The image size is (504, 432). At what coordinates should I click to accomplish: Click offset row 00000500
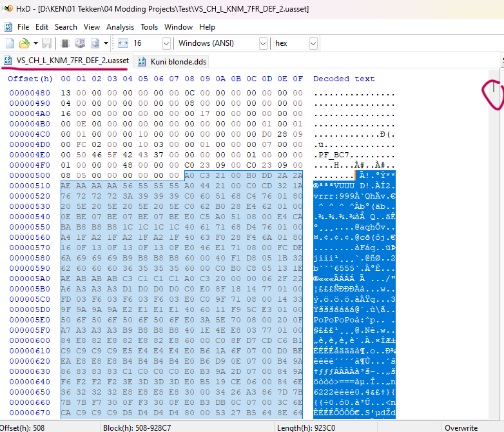[x=30, y=175]
